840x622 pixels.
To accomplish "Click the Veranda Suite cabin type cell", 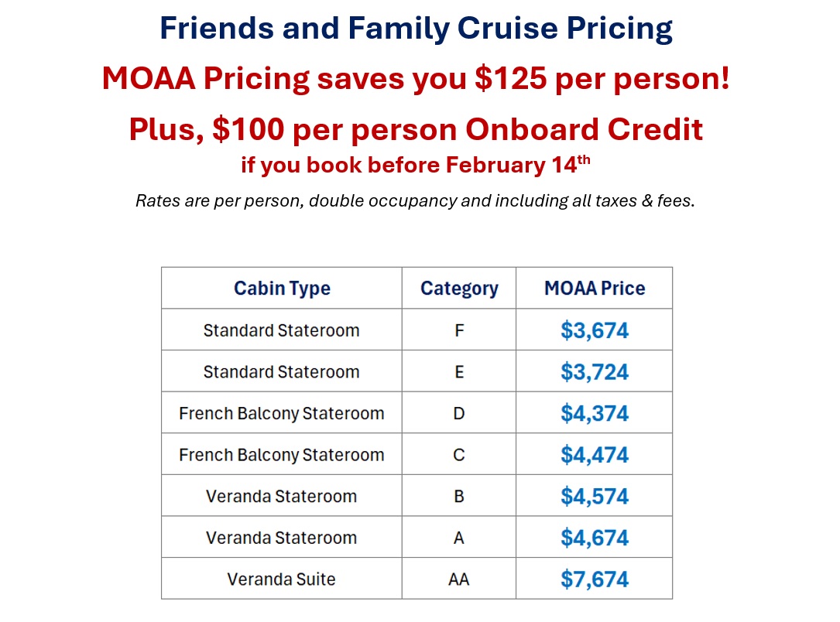I will pyautogui.click(x=282, y=579).
